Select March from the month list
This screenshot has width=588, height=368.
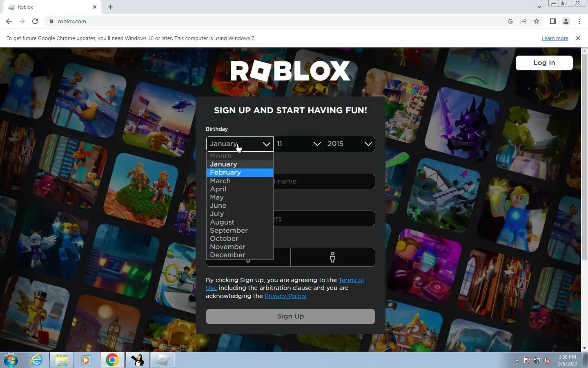click(x=240, y=181)
